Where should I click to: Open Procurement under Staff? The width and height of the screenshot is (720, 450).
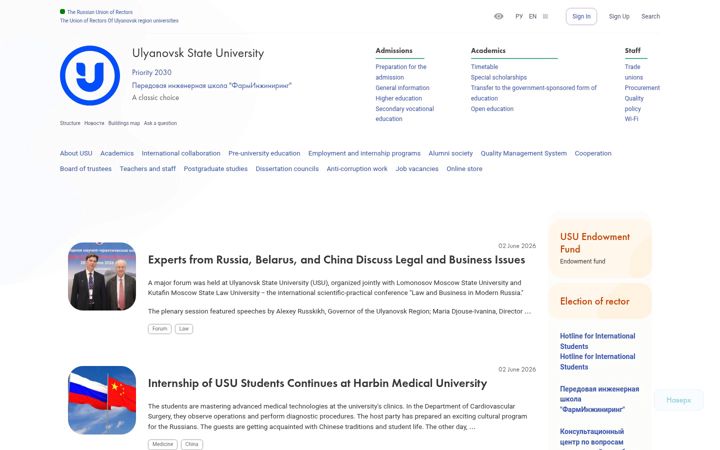(642, 88)
